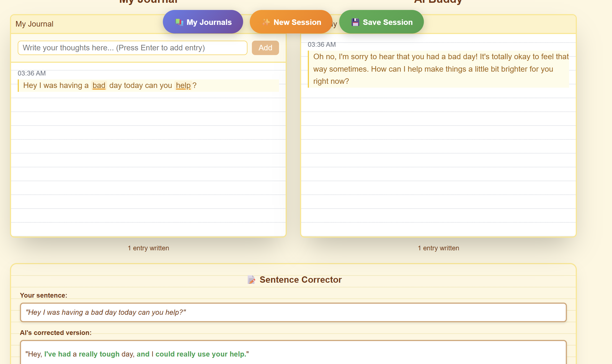612x364 pixels.
Task: Click the green phrase 'really tough'
Action: pyautogui.click(x=99, y=354)
